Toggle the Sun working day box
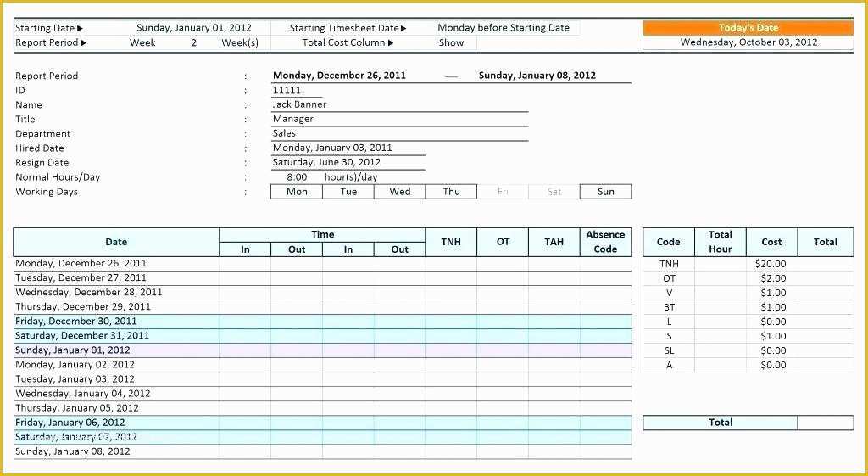Image resolution: width=868 pixels, height=476 pixels. pos(605,192)
